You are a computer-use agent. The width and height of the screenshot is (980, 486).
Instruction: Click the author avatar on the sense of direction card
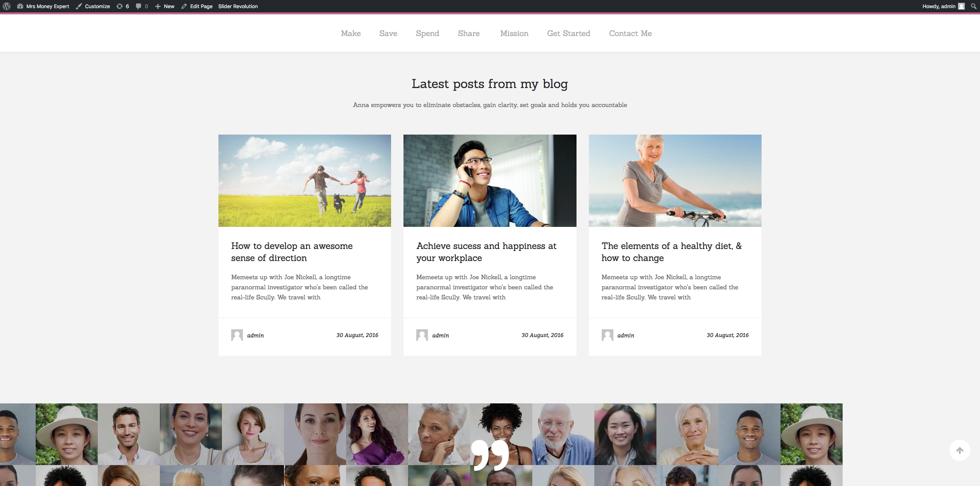pos(237,335)
